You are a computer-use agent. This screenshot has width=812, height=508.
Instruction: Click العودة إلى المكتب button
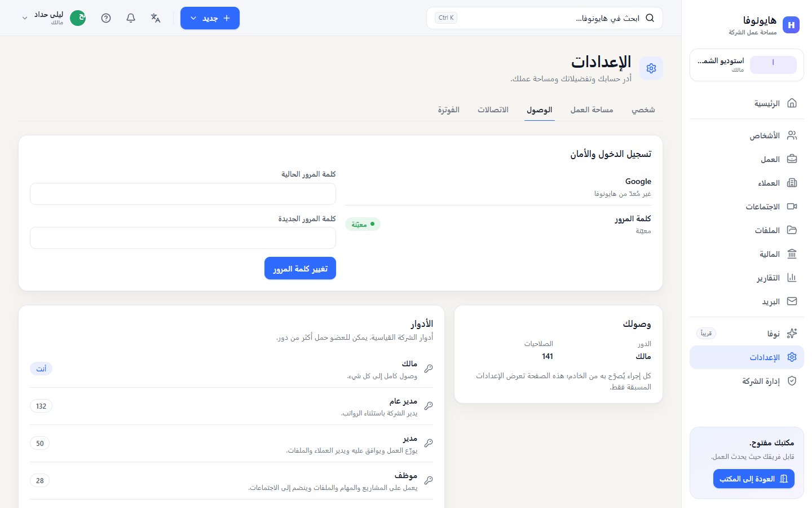click(x=754, y=479)
